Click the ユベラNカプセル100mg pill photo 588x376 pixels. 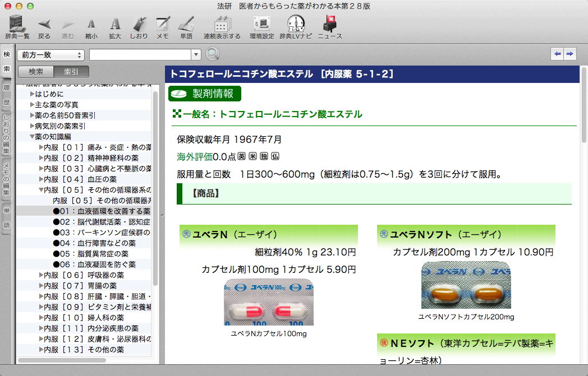tap(269, 302)
